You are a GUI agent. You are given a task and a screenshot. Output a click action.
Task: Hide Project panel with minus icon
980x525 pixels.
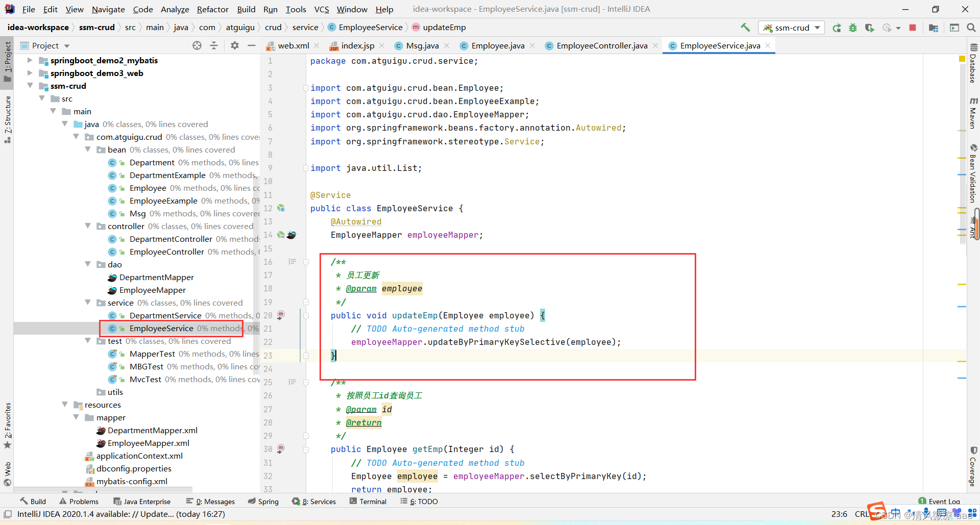click(252, 45)
